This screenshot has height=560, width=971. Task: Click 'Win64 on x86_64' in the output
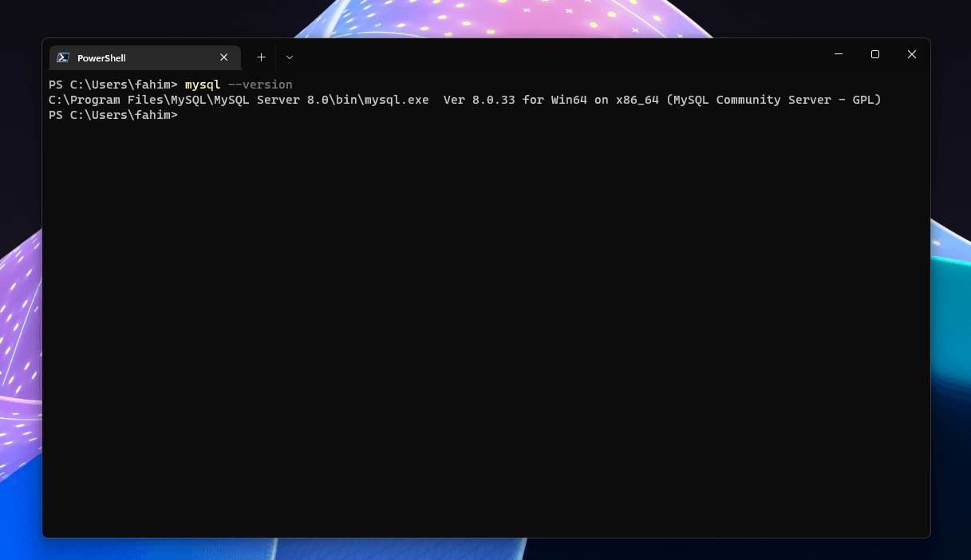coord(605,100)
